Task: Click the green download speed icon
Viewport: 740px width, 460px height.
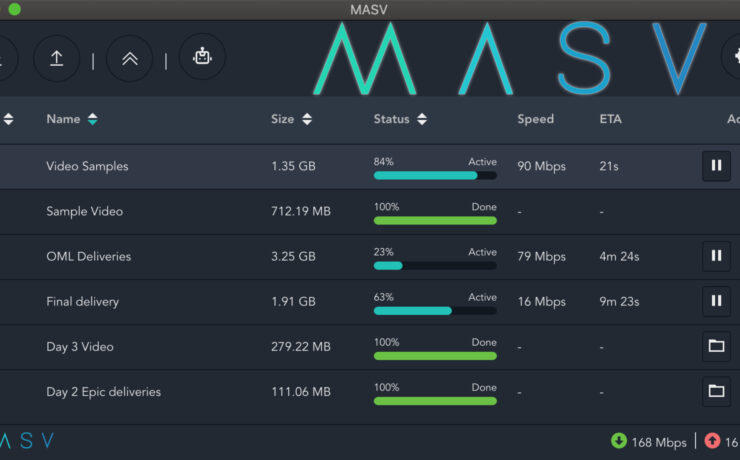Action: coord(619,441)
